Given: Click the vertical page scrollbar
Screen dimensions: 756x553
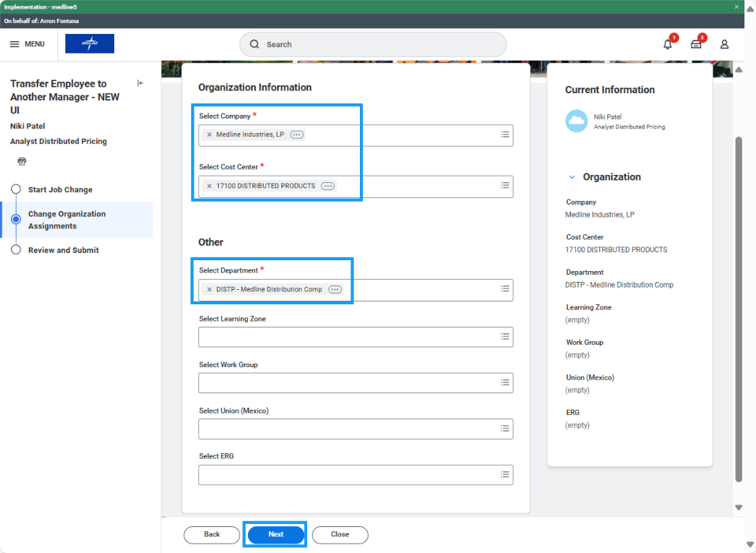Looking at the screenshot, I should [x=738, y=304].
